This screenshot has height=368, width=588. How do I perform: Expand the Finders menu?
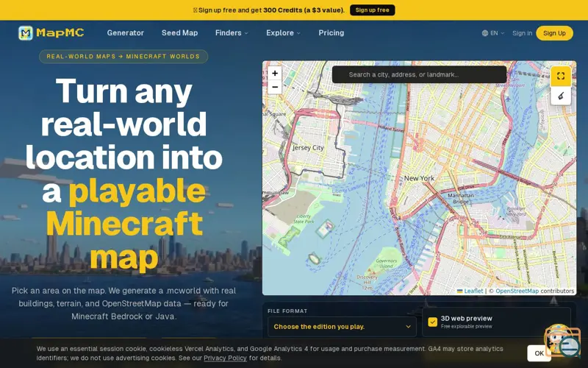coord(232,33)
